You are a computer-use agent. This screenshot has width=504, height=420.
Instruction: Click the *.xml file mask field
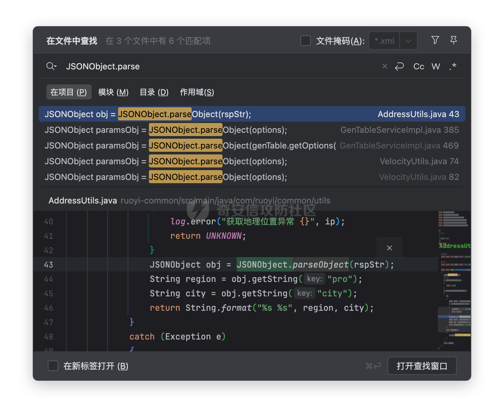384,41
